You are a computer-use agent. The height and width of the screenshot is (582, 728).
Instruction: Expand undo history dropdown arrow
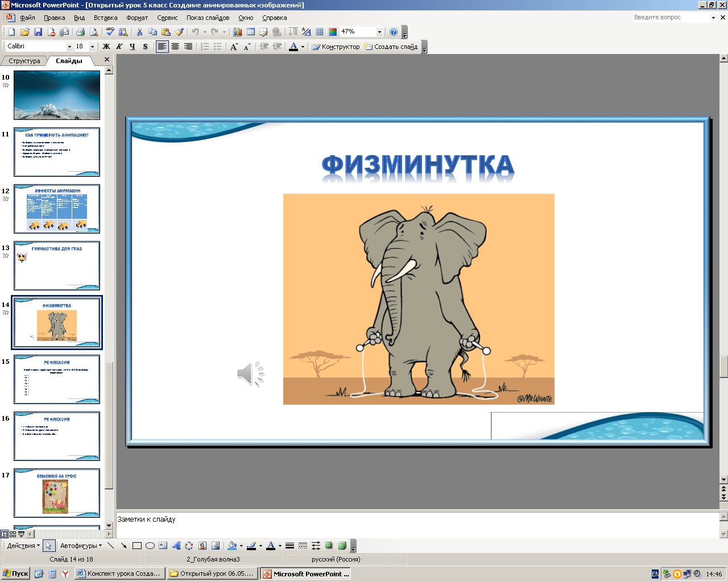pos(205,32)
